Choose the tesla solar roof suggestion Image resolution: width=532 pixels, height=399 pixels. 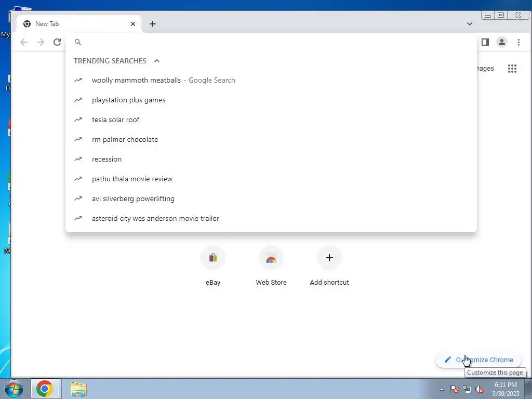[x=271, y=120]
